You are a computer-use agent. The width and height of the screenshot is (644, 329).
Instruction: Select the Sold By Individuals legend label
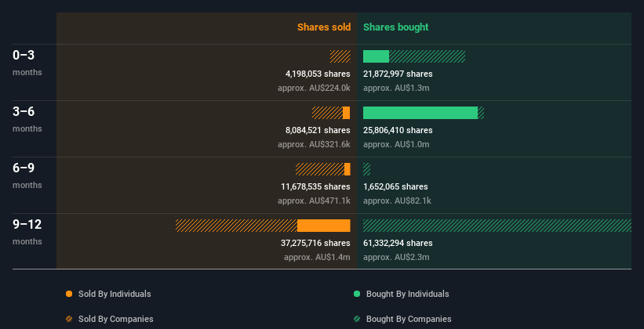(x=115, y=294)
